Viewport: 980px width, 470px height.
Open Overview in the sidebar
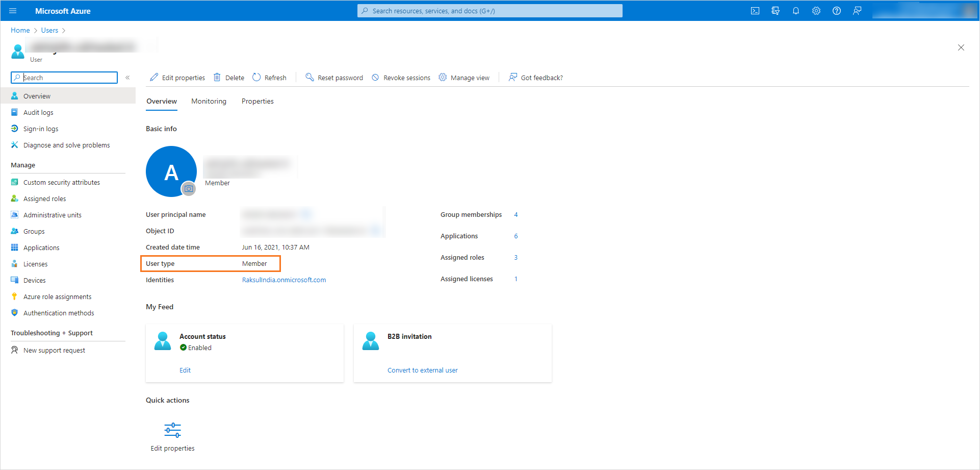tap(68, 96)
